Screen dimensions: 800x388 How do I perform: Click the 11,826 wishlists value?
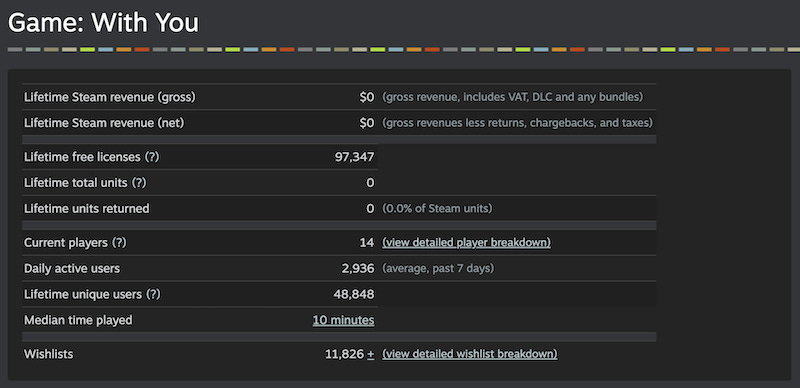344,354
